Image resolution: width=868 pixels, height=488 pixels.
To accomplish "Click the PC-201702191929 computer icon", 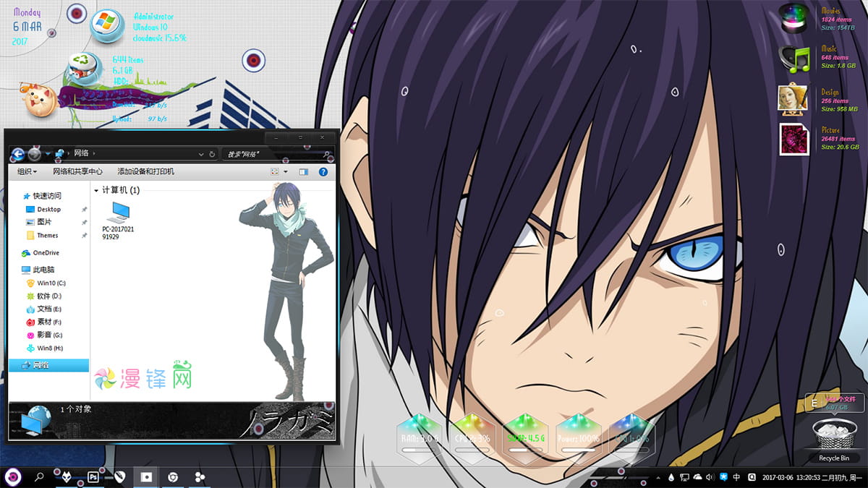I will (118, 213).
